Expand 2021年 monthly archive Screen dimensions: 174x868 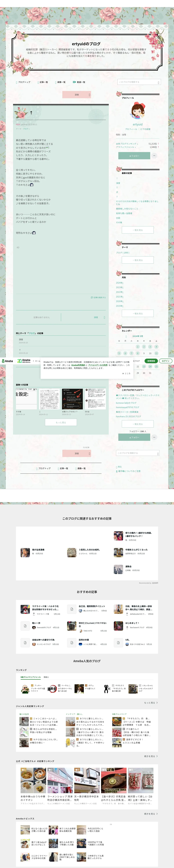pos(120,297)
